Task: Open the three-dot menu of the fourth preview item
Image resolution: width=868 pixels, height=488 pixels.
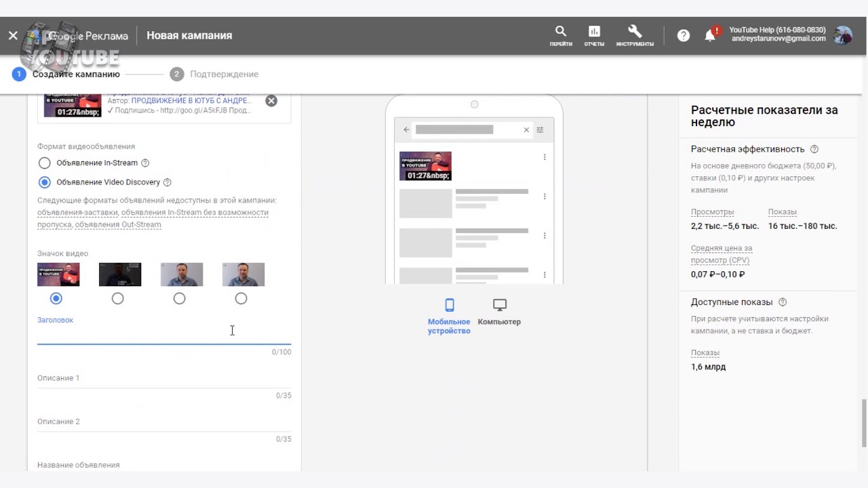Action: (545, 275)
